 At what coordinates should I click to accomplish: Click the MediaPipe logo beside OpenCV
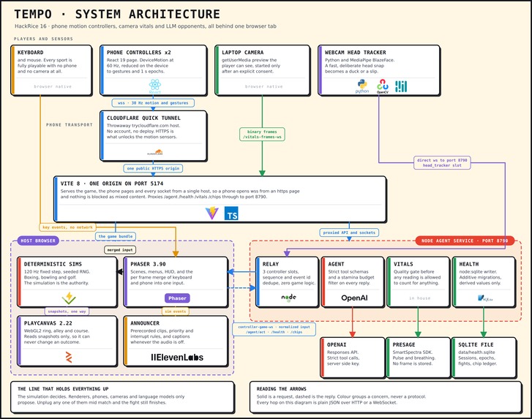[401, 86]
